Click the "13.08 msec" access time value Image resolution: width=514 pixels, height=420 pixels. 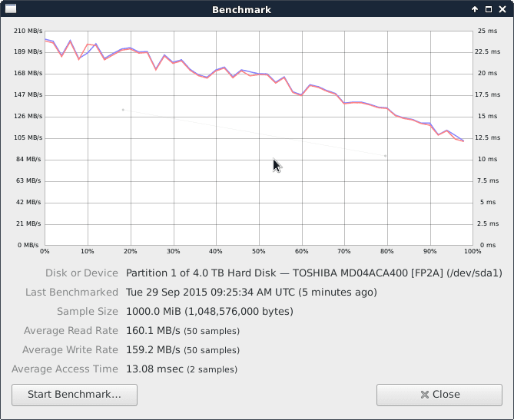[154, 369]
